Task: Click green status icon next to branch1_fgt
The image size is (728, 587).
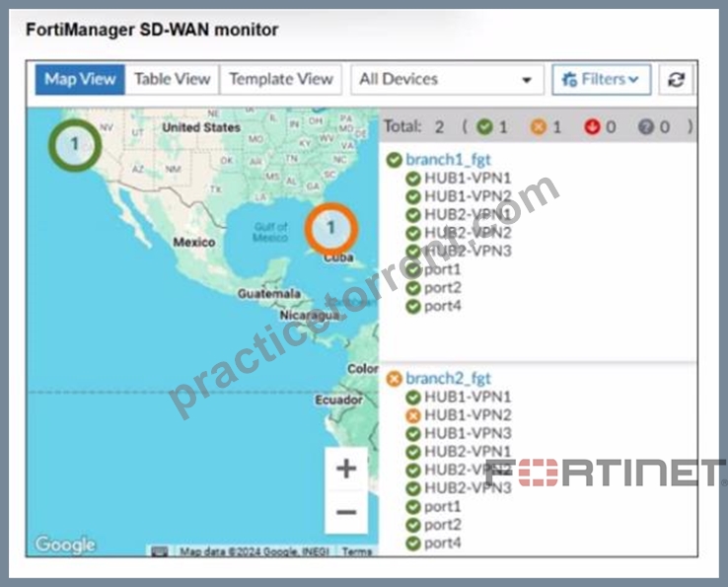Action: [x=394, y=160]
